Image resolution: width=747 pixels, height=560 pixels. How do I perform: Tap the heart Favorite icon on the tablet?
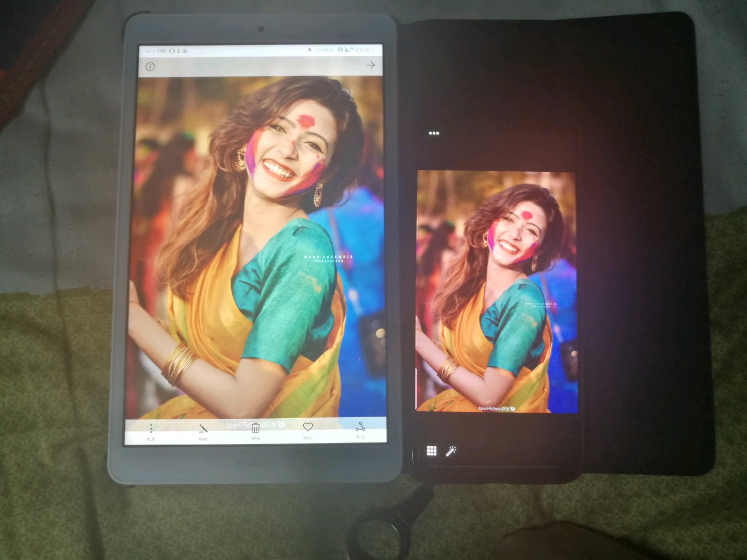pos(308,427)
